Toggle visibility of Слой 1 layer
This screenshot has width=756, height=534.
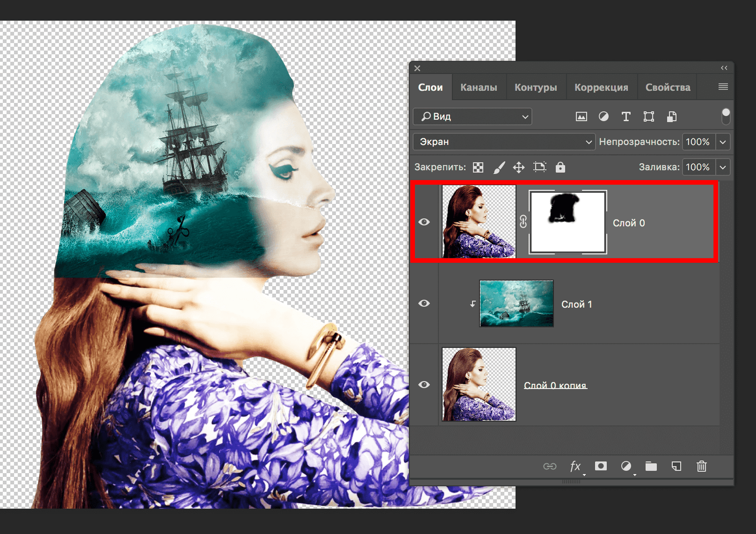click(x=424, y=303)
